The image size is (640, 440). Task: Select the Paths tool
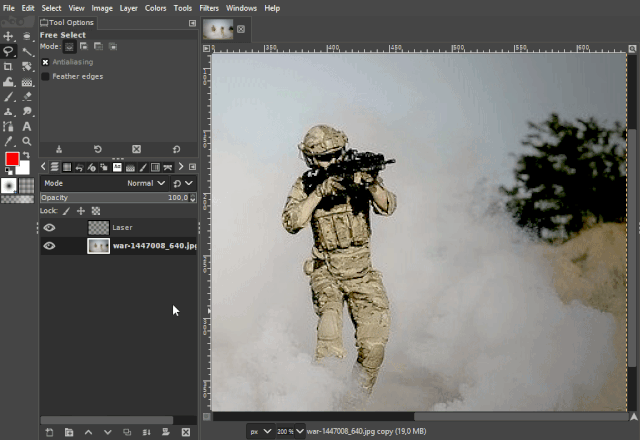8,127
